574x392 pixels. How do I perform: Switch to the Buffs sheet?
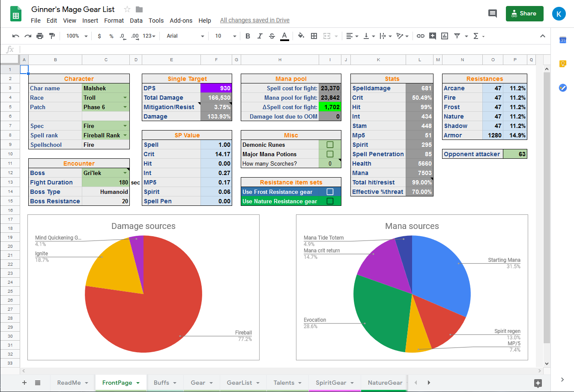click(165, 383)
